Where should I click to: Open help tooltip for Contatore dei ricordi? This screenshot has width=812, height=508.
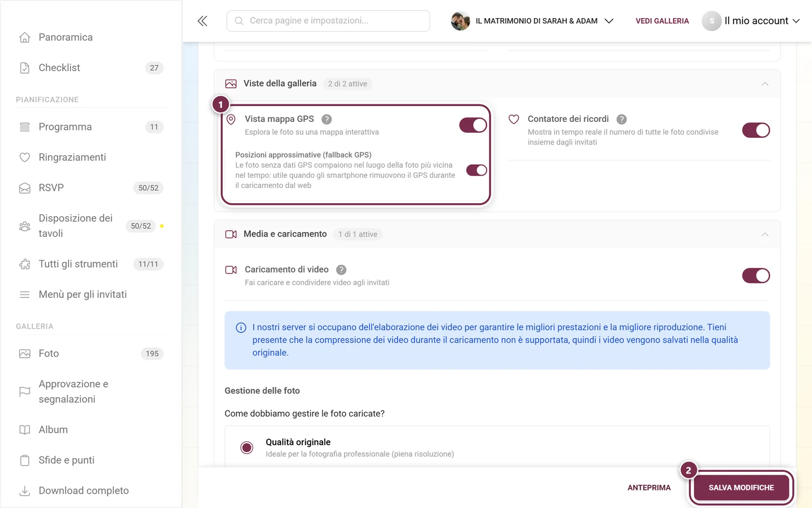pos(621,119)
